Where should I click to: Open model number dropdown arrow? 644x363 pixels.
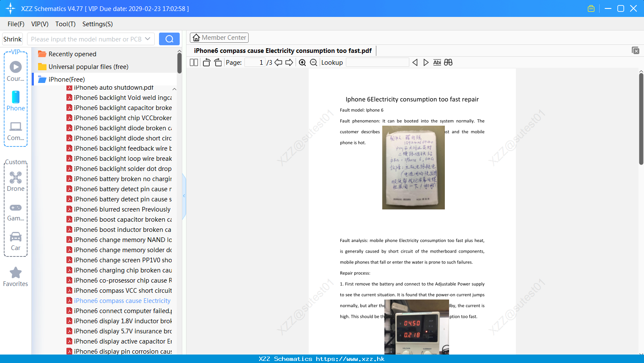point(148,39)
